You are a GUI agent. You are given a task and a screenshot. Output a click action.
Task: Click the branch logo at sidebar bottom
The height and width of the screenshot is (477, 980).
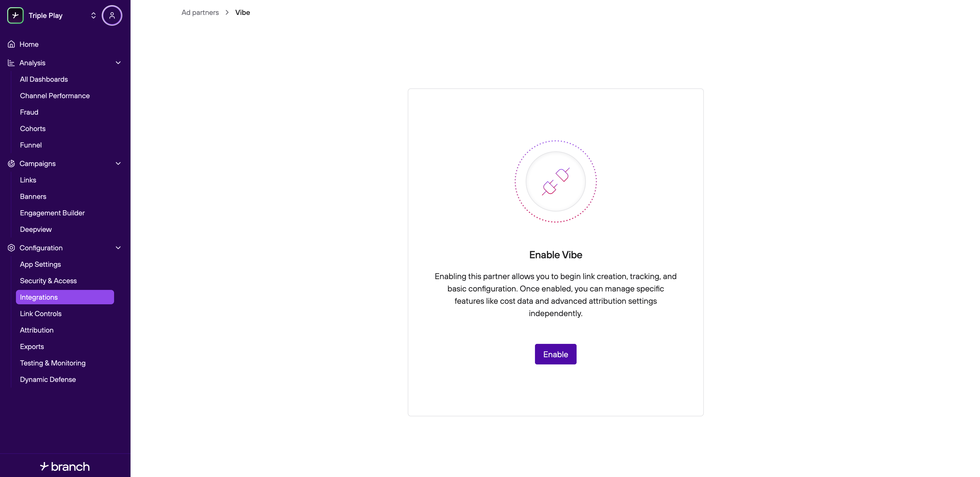tap(65, 466)
